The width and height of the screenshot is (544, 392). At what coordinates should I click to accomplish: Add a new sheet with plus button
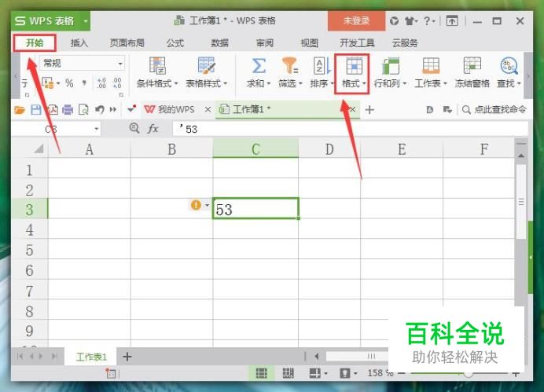[x=127, y=357]
